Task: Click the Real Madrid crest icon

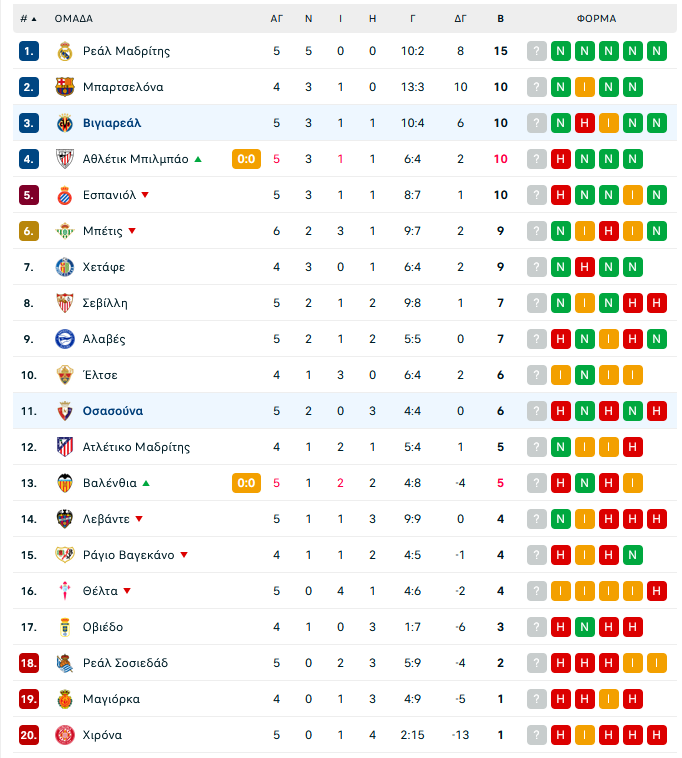Action: [65, 51]
